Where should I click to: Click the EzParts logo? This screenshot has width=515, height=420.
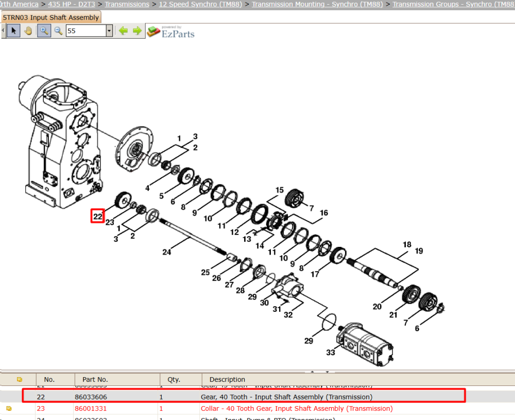pyautogui.click(x=171, y=31)
